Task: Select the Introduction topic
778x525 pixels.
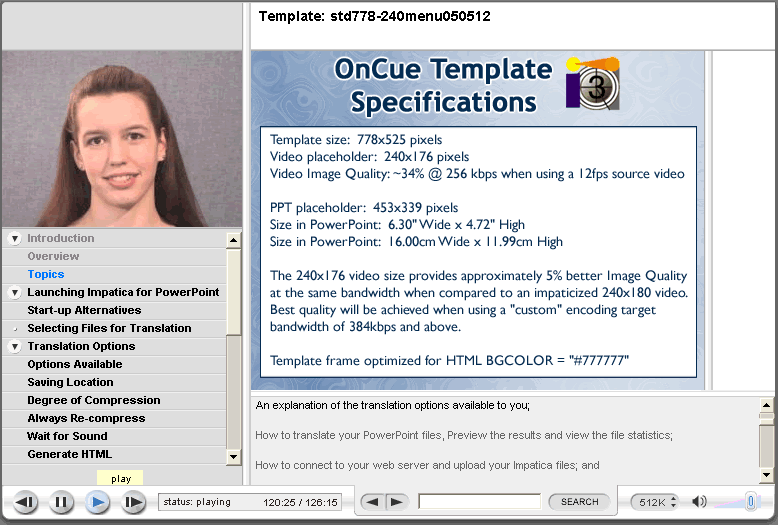Action: pyautogui.click(x=61, y=238)
